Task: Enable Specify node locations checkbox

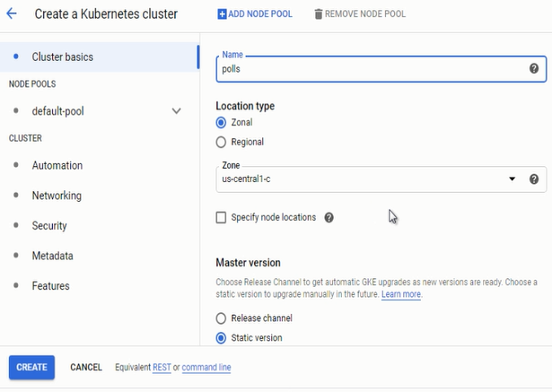Action: (x=221, y=217)
